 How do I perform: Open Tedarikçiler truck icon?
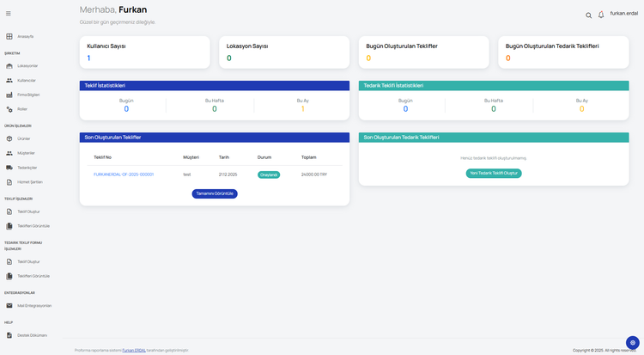pyautogui.click(x=9, y=168)
